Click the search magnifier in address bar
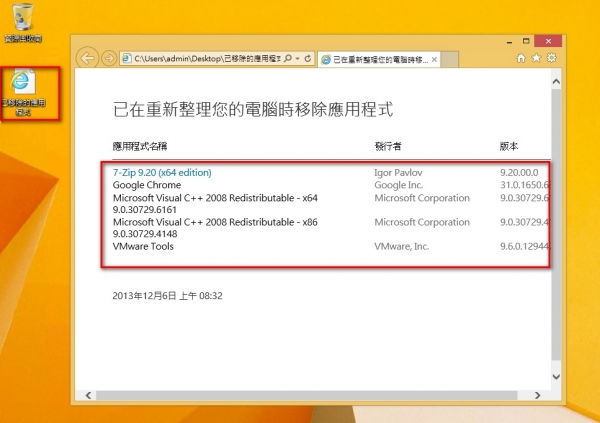Viewport: 600px width, 423px height. click(288, 58)
